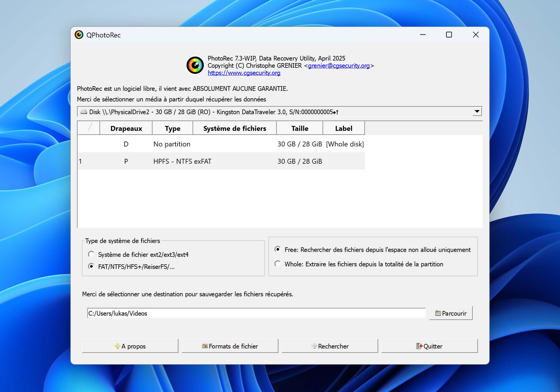Open the A propos dialog

click(130, 346)
